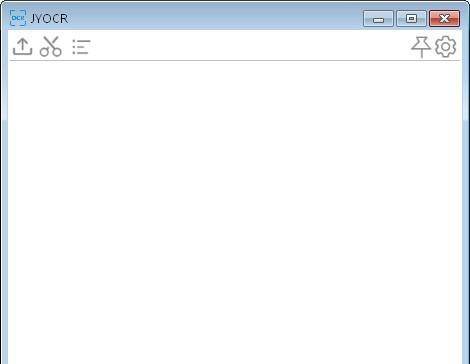This screenshot has width=470, height=364.
Task: Pin the JYOCR window on top
Action: 421,47
